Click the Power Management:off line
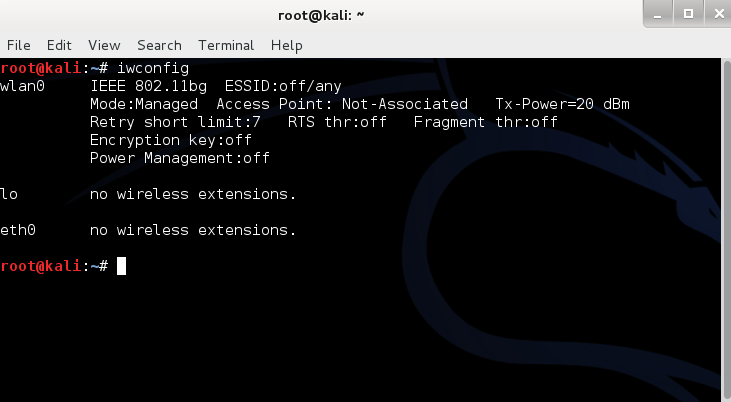Image resolution: width=731 pixels, height=402 pixels. [x=179, y=158]
